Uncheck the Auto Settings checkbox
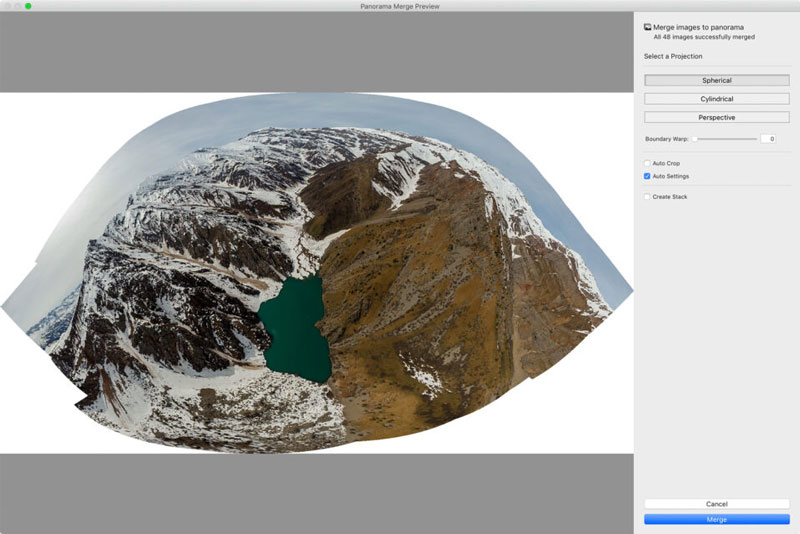800x534 pixels. click(647, 176)
